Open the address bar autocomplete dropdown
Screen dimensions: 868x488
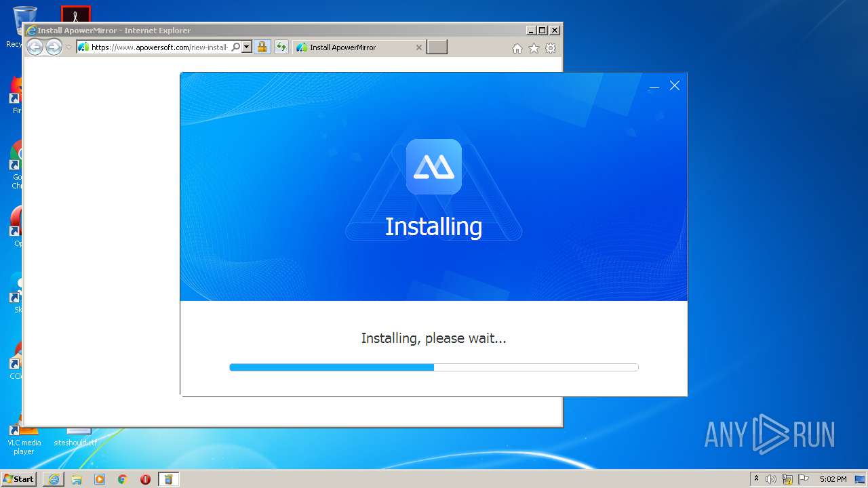[247, 47]
